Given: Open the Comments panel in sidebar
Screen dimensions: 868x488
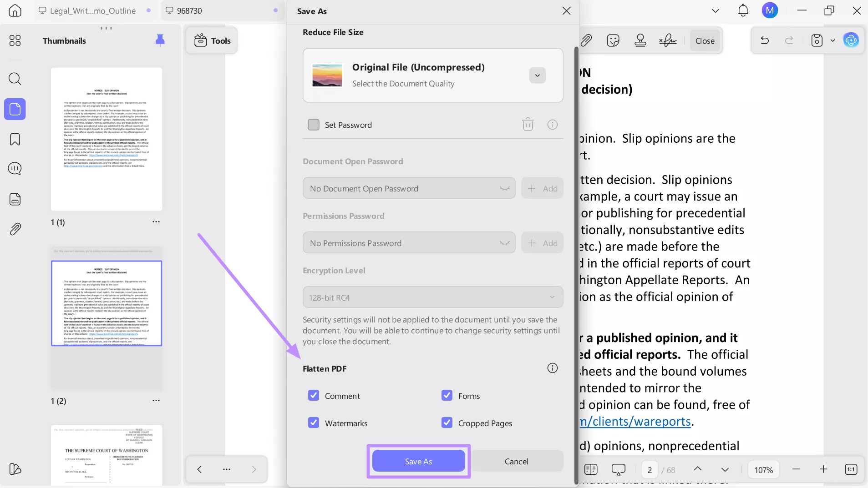Looking at the screenshot, I should [15, 168].
